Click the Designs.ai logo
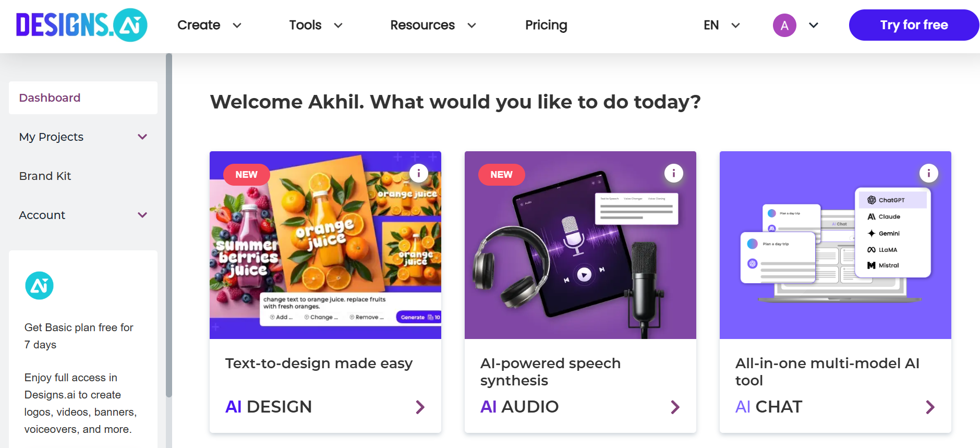The width and height of the screenshot is (980, 448). [81, 25]
